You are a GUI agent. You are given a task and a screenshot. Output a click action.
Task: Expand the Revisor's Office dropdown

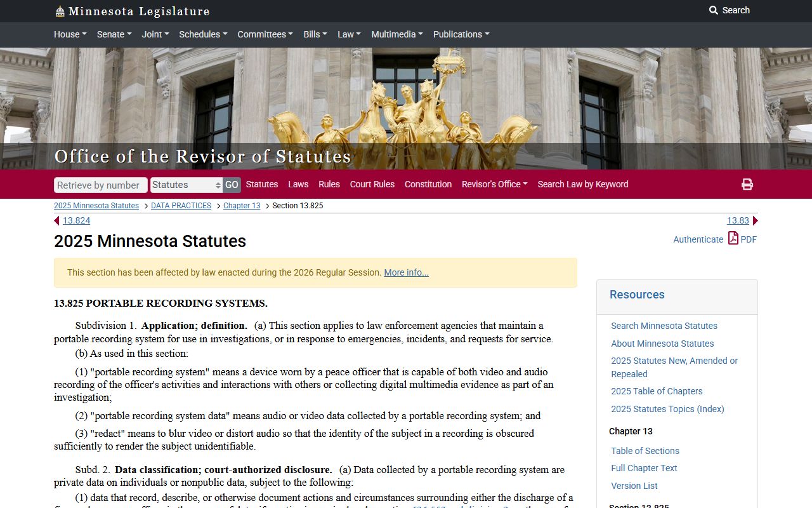(495, 184)
